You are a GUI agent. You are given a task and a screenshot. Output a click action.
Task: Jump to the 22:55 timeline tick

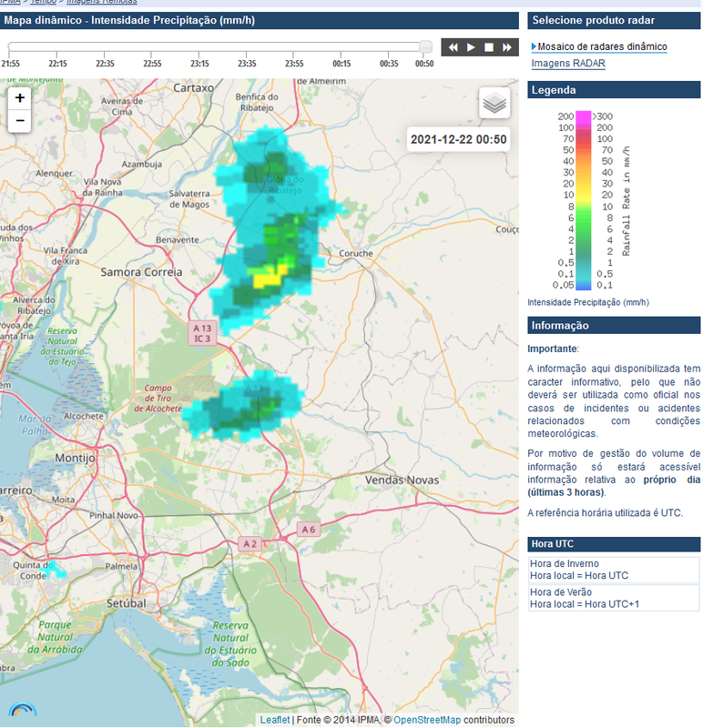(x=152, y=64)
